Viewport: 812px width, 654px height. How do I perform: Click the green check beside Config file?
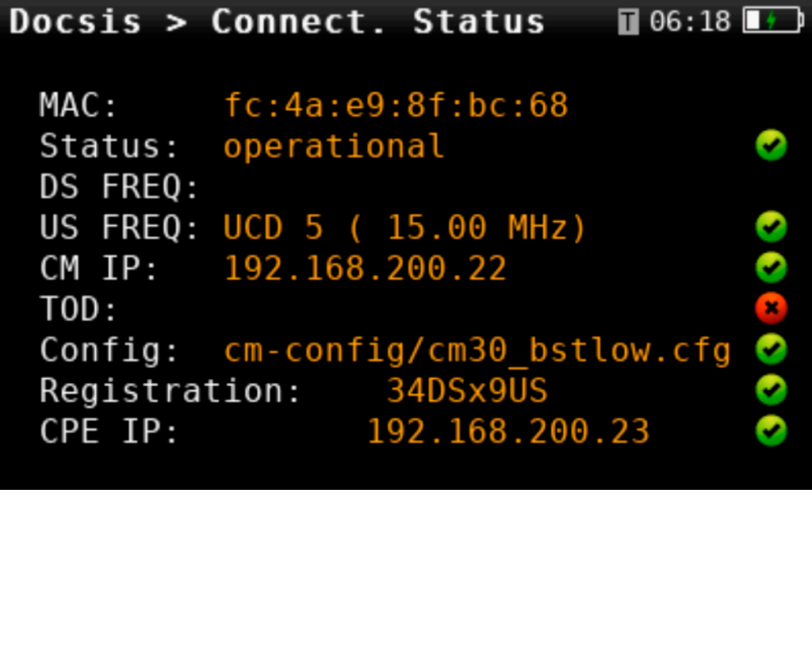point(771,350)
